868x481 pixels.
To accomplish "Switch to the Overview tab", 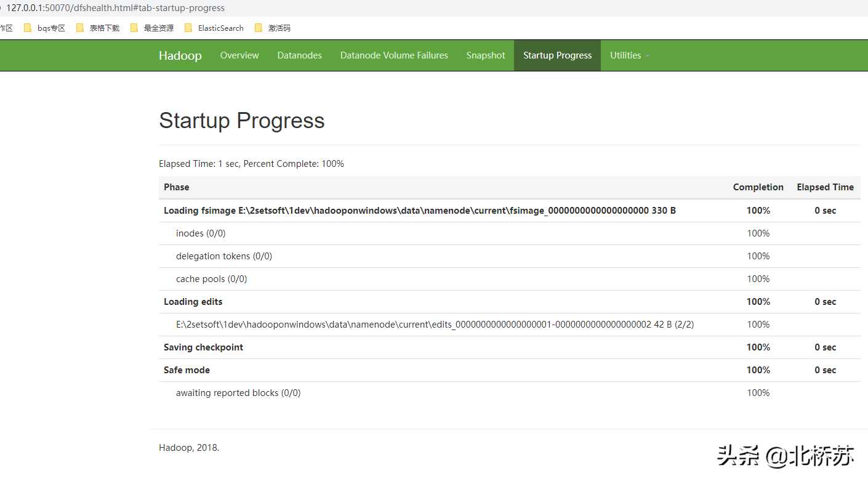I will pyautogui.click(x=239, y=55).
